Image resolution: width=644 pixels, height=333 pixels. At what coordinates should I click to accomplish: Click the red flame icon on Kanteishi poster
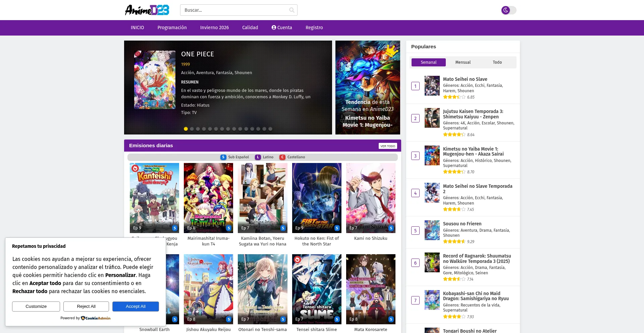[x=135, y=168]
